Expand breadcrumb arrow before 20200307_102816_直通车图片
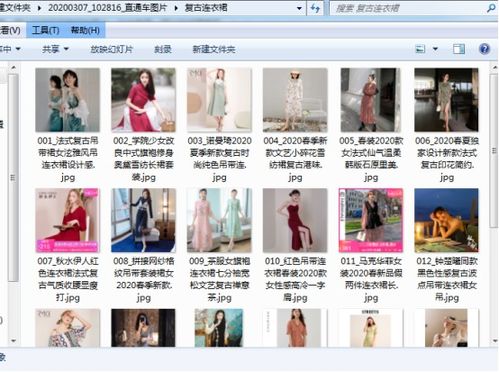 [39, 8]
